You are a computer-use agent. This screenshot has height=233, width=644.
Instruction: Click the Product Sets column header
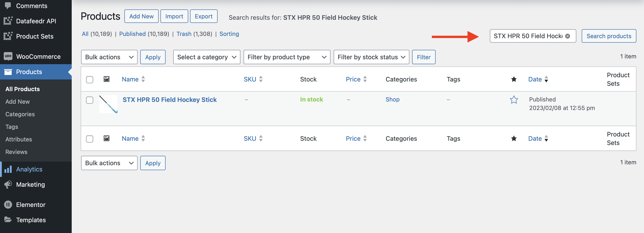point(618,79)
